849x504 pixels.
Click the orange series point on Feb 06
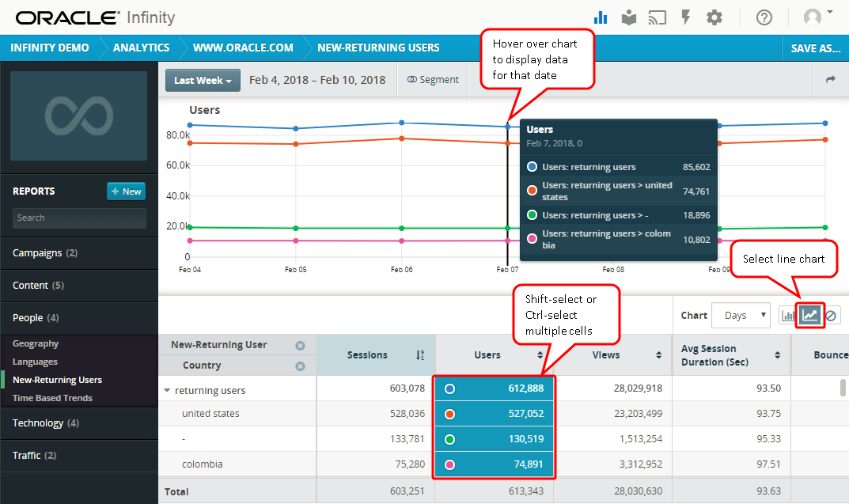(402, 138)
